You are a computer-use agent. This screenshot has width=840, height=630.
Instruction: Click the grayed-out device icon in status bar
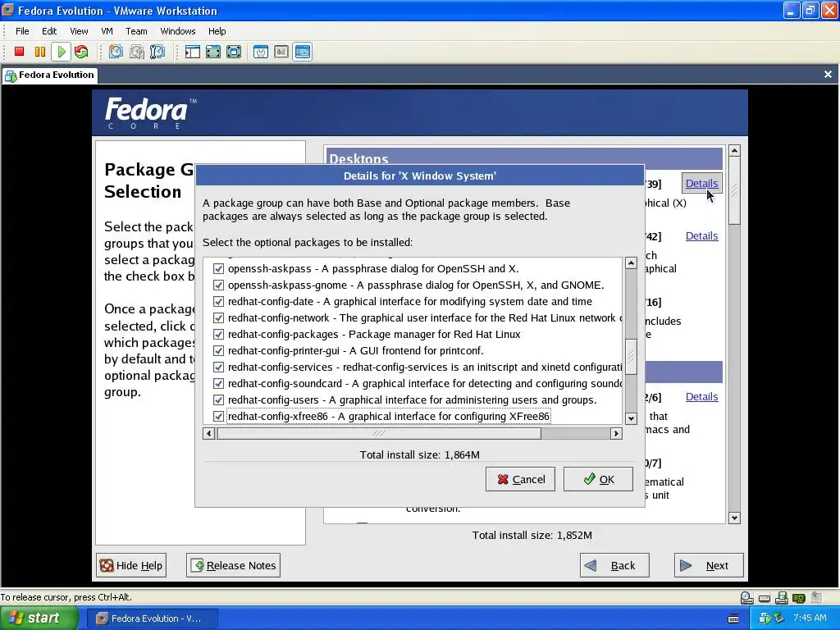pyautogui.click(x=816, y=597)
